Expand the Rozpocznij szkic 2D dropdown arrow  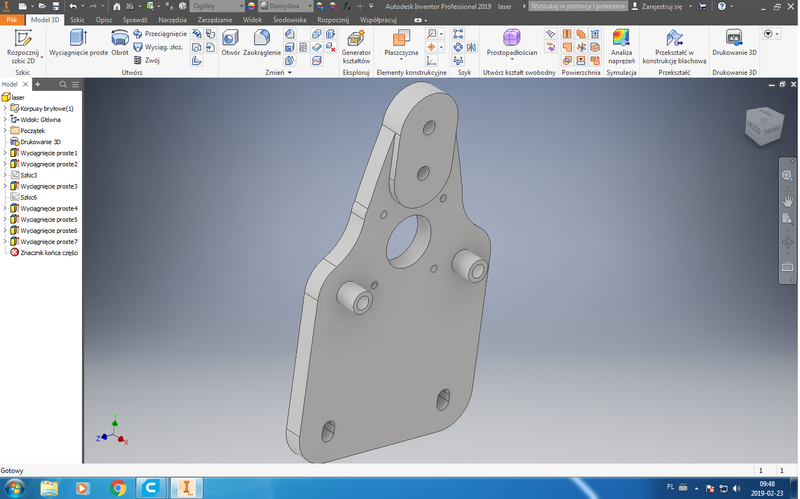click(42, 57)
